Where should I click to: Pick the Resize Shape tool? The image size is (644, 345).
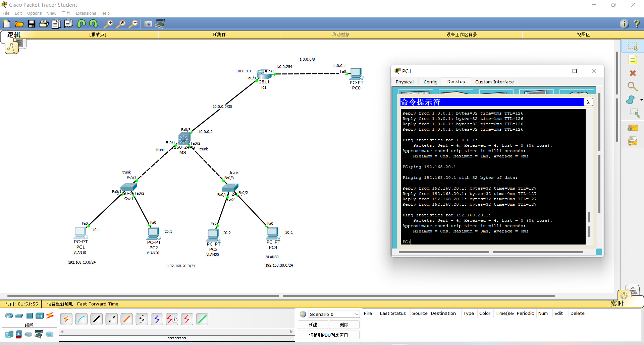click(x=634, y=113)
